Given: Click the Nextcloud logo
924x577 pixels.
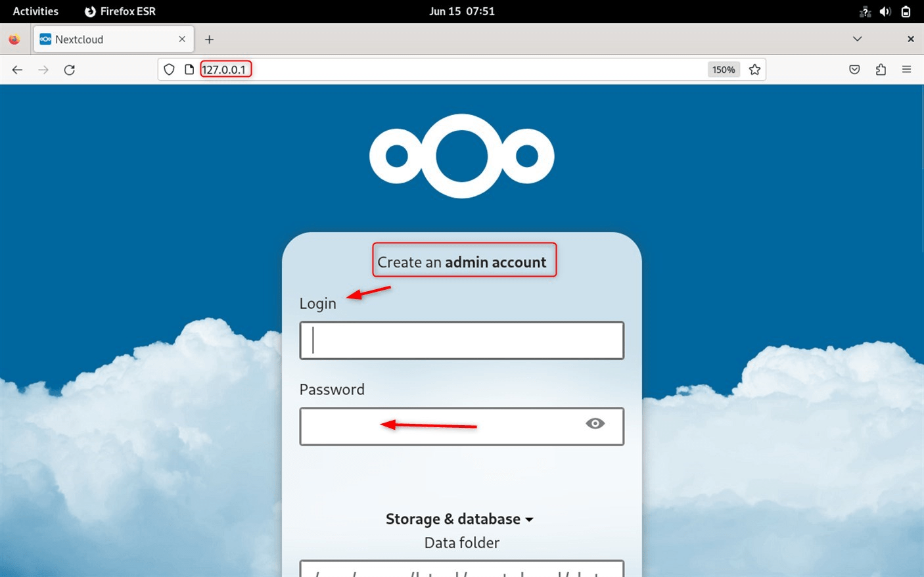Looking at the screenshot, I should (x=462, y=156).
